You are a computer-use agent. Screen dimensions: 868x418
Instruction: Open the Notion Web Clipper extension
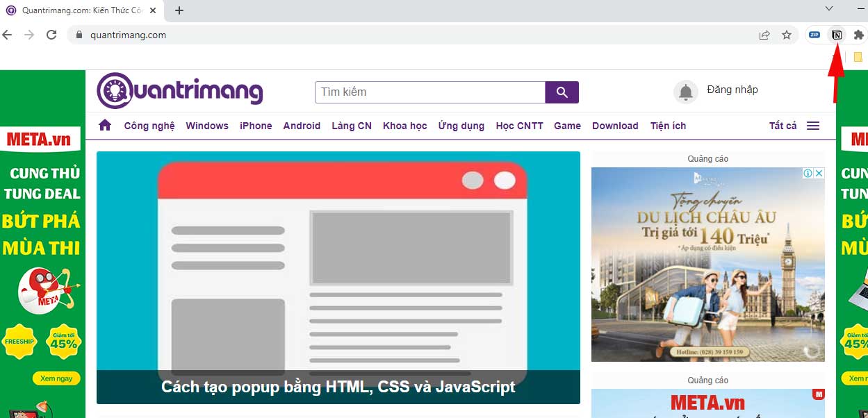point(836,34)
